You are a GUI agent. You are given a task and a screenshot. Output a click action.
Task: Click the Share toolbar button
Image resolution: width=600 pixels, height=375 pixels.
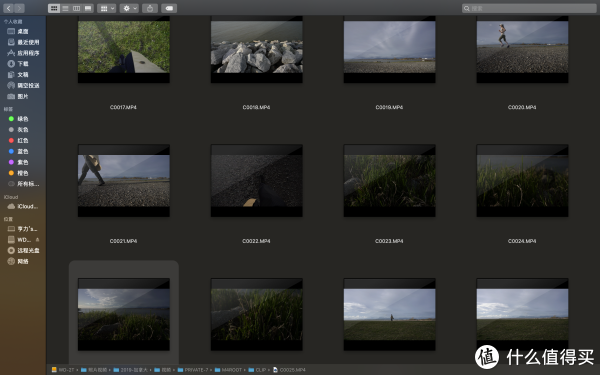[150, 8]
